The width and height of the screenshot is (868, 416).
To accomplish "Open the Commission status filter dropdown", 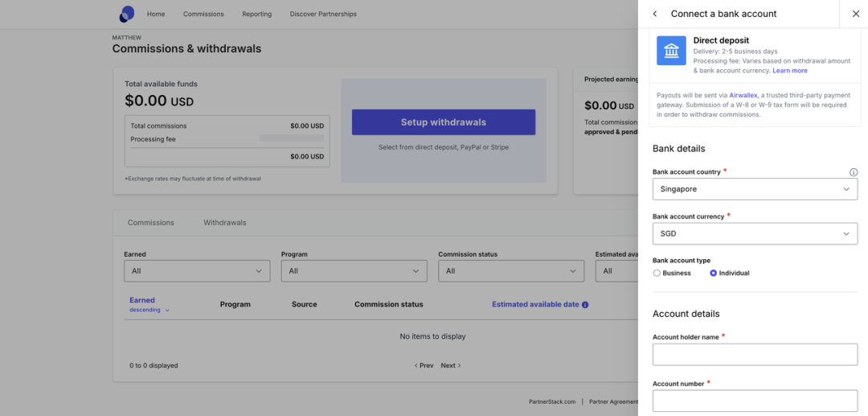I will pyautogui.click(x=511, y=271).
